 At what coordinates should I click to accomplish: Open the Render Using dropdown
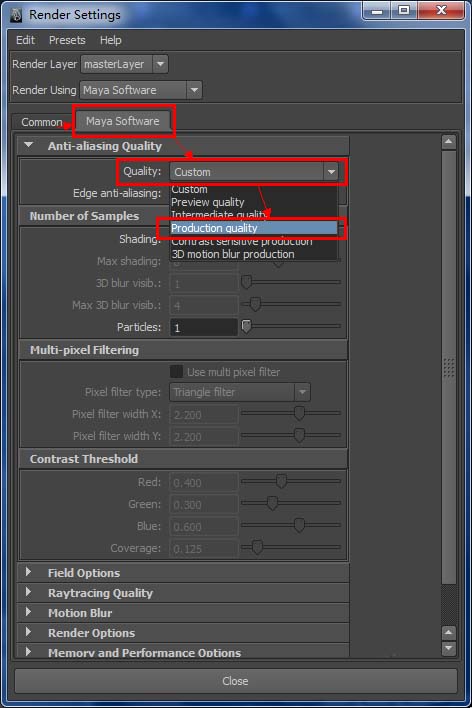click(x=140, y=90)
